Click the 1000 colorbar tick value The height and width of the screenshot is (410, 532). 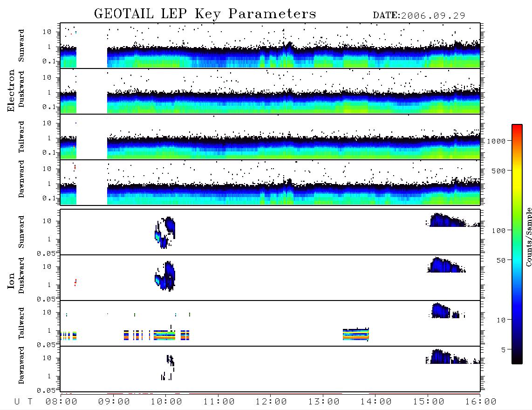coord(496,141)
